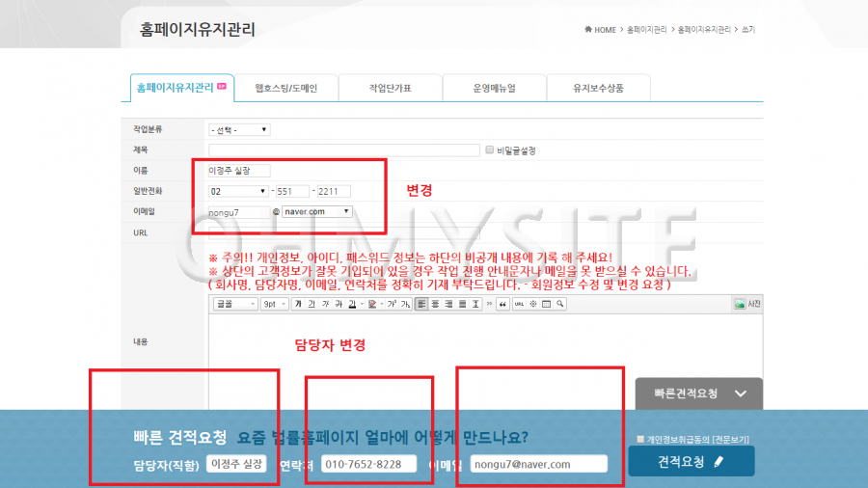Image resolution: width=868 pixels, height=488 pixels.
Task: Click the align left icon in editor
Action: tap(421, 304)
